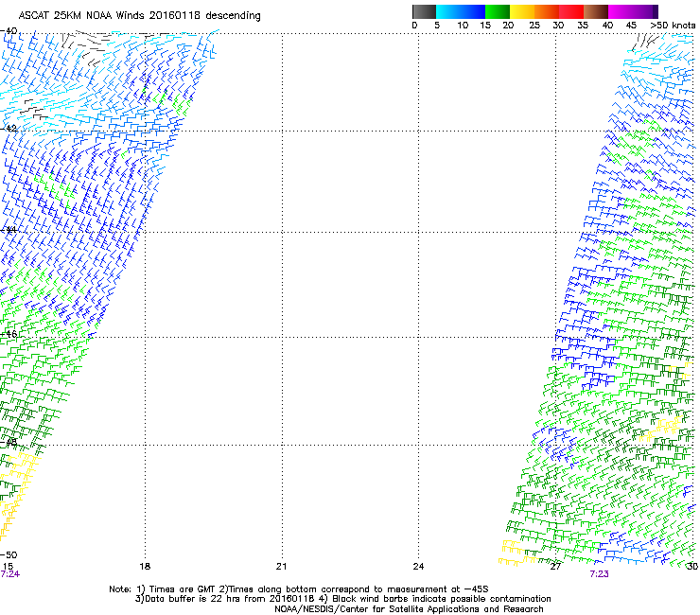The height and width of the screenshot is (615, 700).
Task: Click the purple 7:24 swath time label
Action: pos(9,574)
